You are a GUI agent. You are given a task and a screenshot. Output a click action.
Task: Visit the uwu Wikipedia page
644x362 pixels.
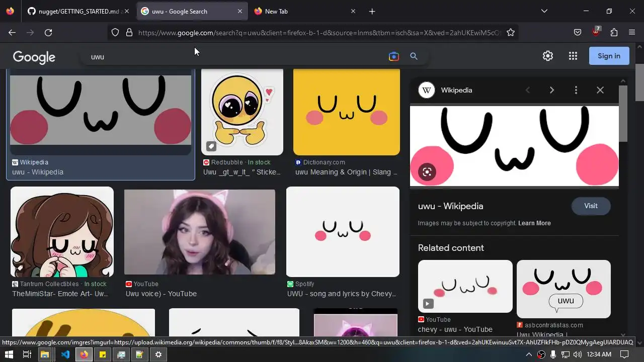click(591, 206)
